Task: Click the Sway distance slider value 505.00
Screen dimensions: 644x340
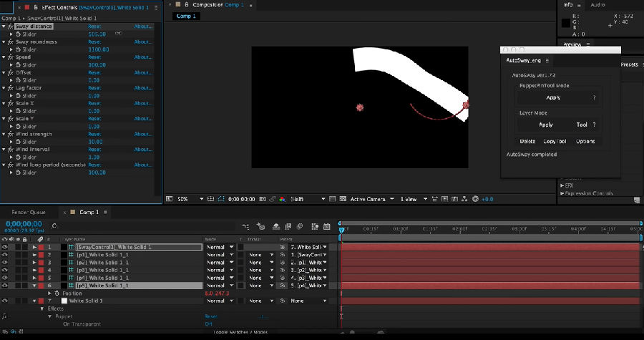Action: pos(97,34)
